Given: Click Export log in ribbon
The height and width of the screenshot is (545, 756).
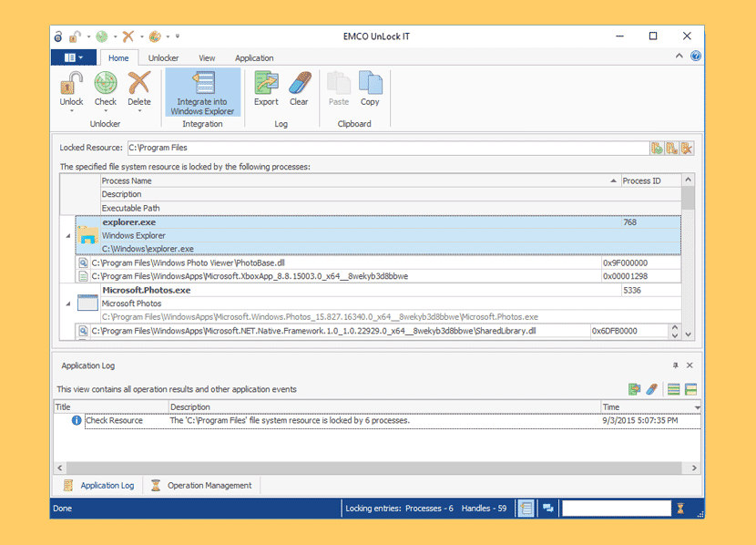Looking at the screenshot, I should (x=266, y=88).
